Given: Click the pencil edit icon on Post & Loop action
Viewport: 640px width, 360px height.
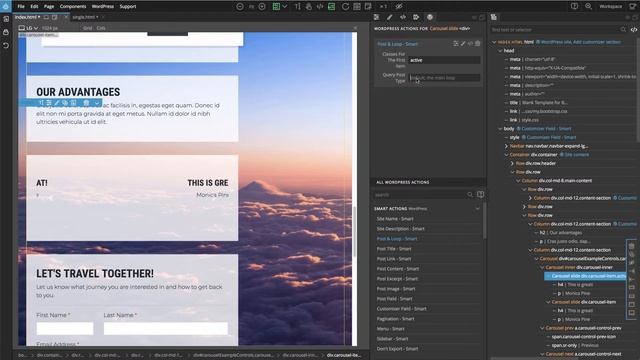Looking at the screenshot, I should point(463,44).
